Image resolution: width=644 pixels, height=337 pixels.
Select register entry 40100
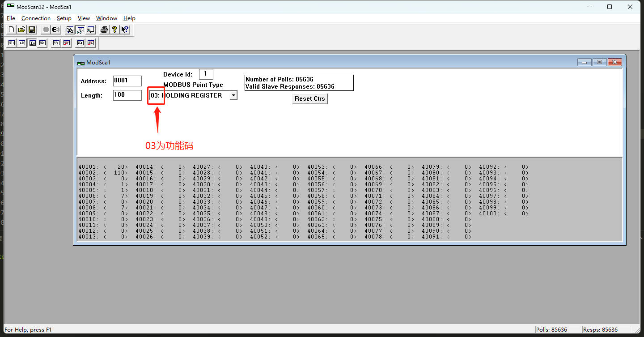coord(504,213)
